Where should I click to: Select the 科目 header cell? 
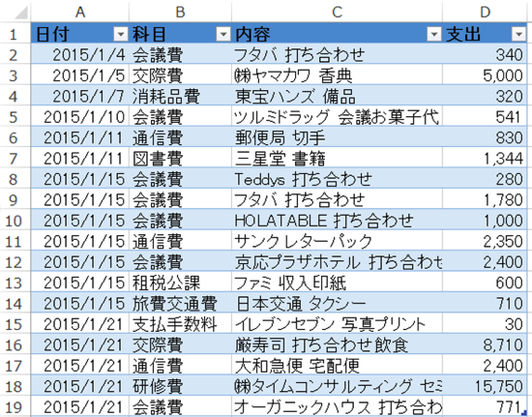[181, 34]
